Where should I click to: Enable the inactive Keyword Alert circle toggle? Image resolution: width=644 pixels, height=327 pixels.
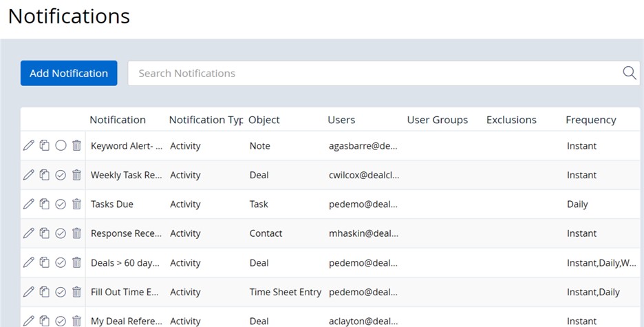coord(61,145)
